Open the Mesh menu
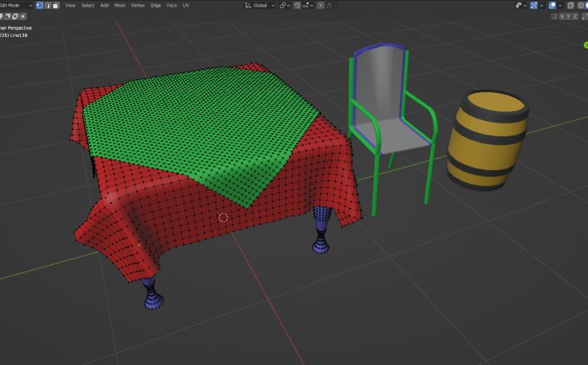The width and height of the screenshot is (588, 365). click(119, 5)
